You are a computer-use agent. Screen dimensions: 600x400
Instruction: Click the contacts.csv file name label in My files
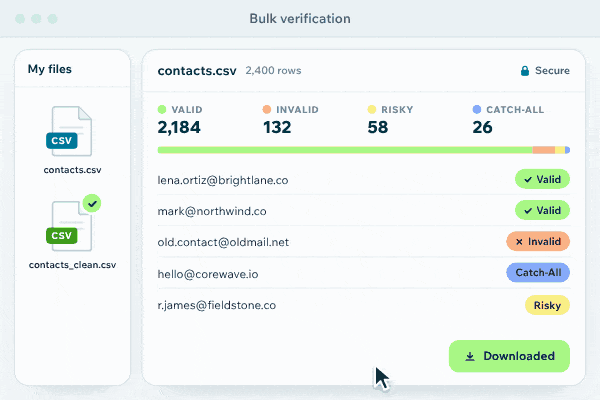72,170
